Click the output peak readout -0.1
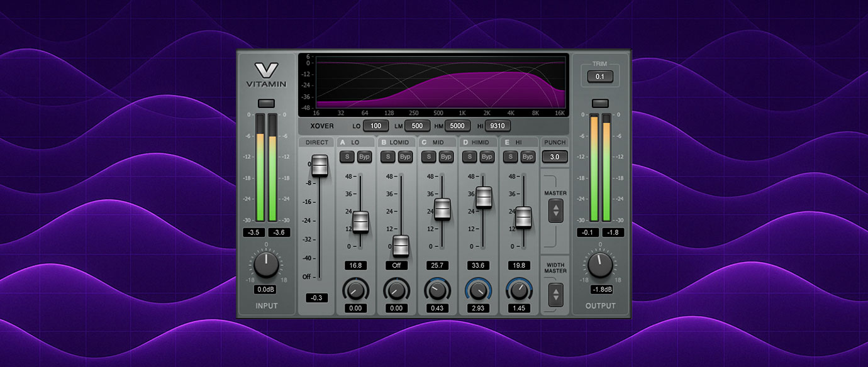The width and height of the screenshot is (868, 367). [x=588, y=233]
